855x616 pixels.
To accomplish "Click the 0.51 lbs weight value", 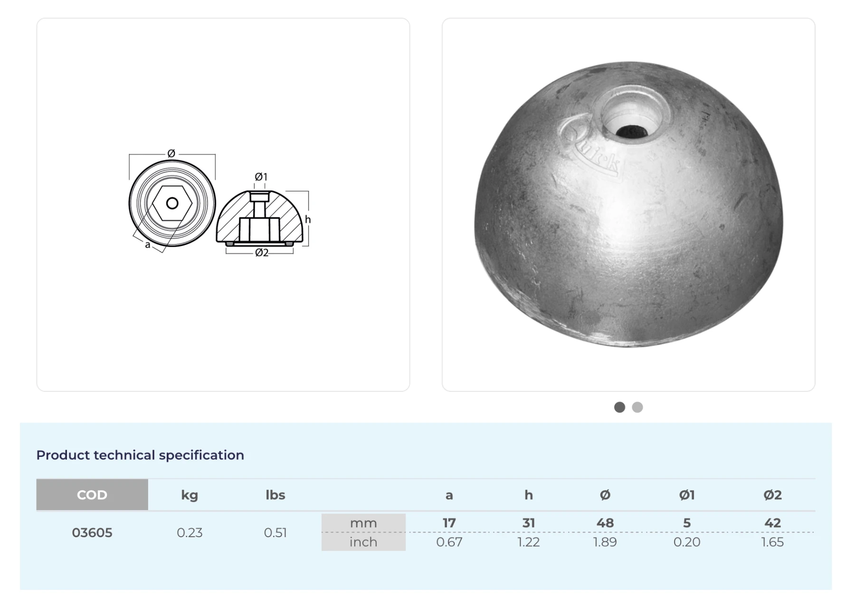I will pos(275,532).
